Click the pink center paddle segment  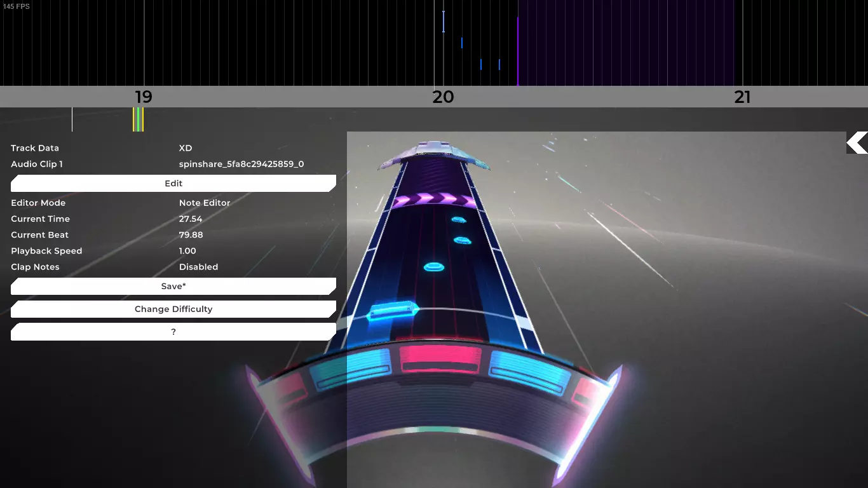tap(440, 360)
